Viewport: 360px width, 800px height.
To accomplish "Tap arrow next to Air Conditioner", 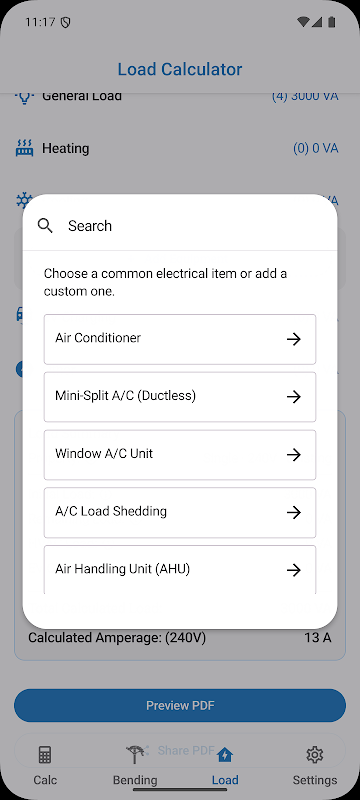I will pos(294,339).
